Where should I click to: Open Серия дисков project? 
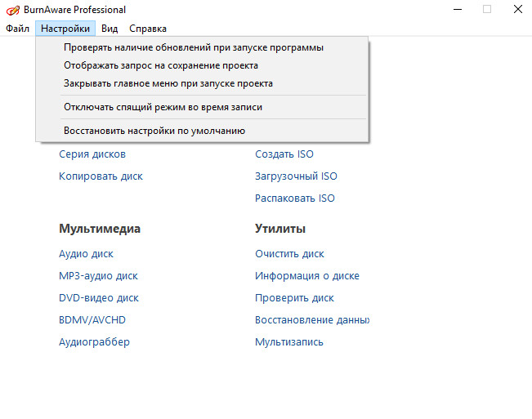(x=92, y=154)
